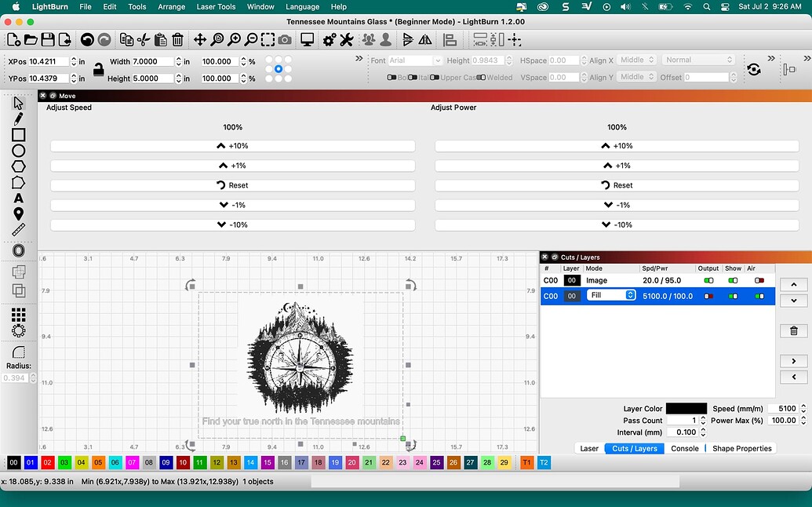Toggle Show for the Image layer
The width and height of the screenshot is (812, 507).
pos(734,280)
